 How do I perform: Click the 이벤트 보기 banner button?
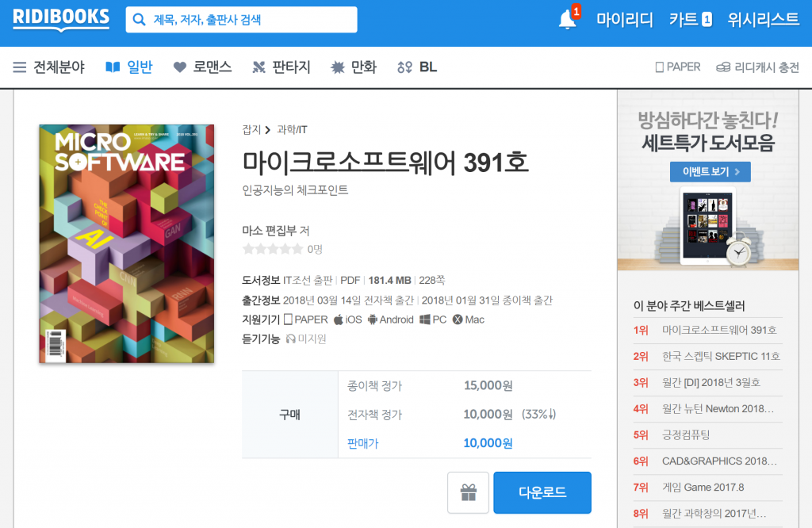click(710, 172)
